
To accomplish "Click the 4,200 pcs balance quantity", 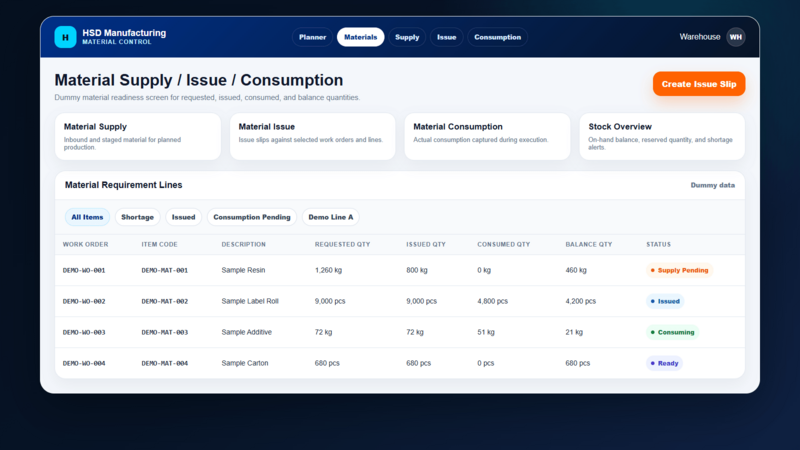I will 581,302.
